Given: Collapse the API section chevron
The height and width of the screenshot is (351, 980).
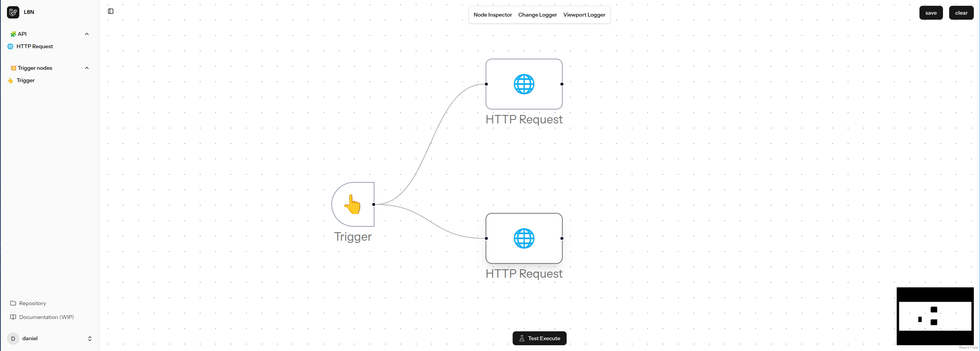Looking at the screenshot, I should click(87, 34).
